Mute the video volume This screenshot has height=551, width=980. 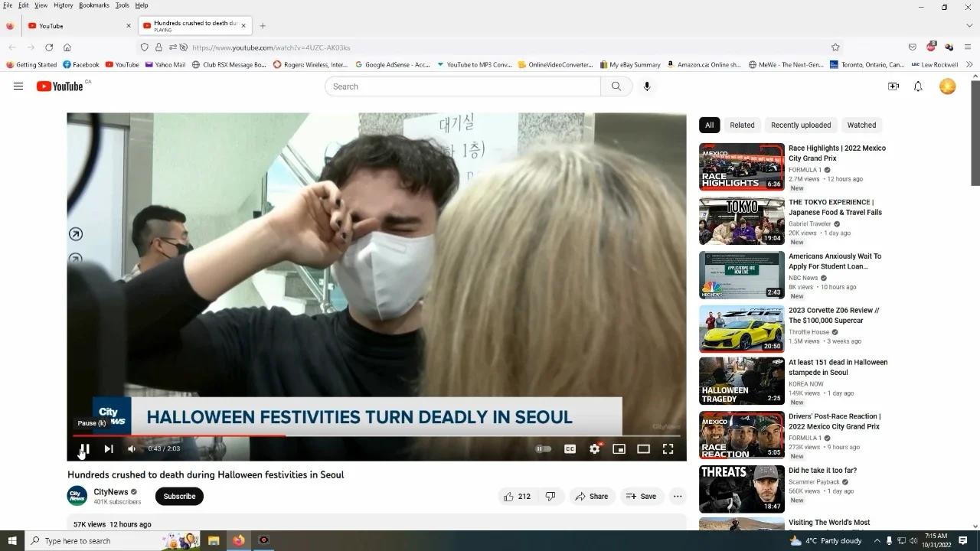point(132,449)
